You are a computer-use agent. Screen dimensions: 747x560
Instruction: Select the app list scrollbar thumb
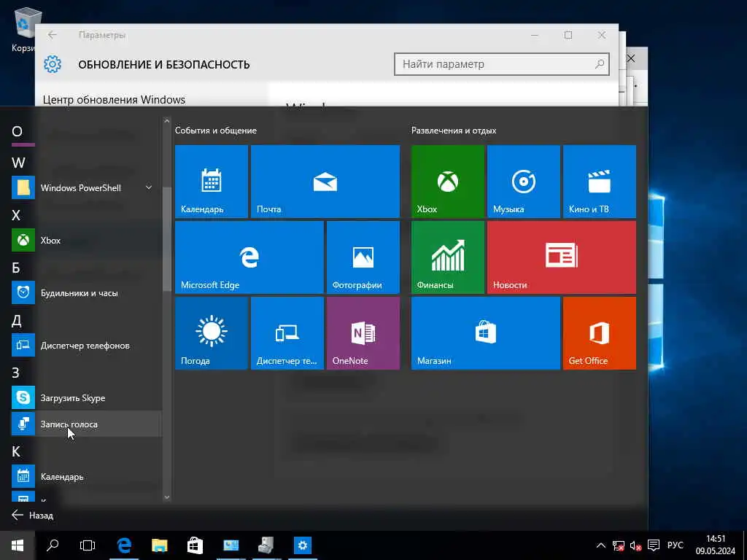pyautogui.click(x=167, y=239)
